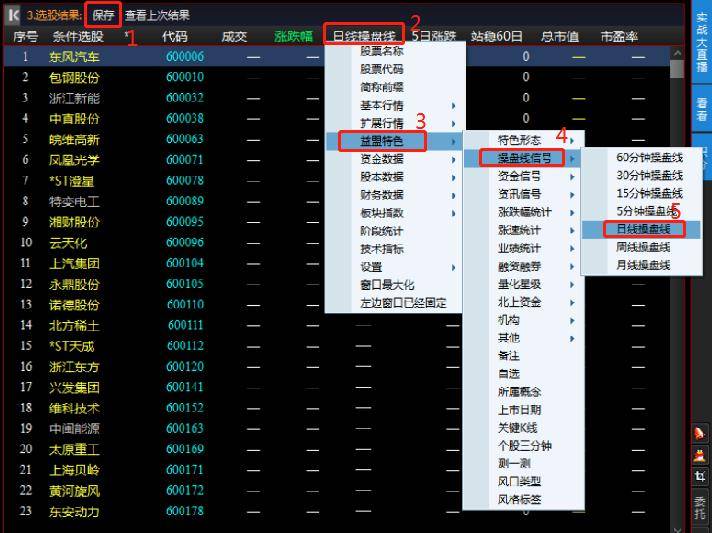The height and width of the screenshot is (533, 712).
Task: Choose 上市日期 column option
Action: (x=524, y=410)
